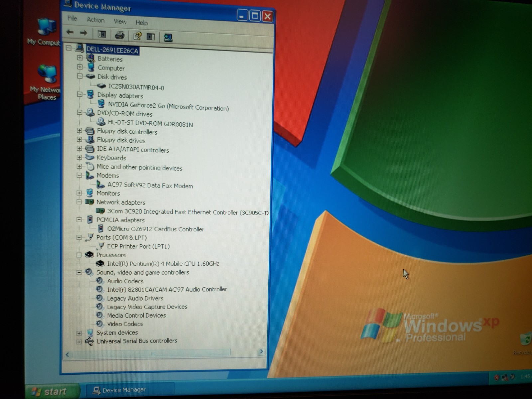Select the Pentium 4 Mobile CPU icon
The image size is (532, 399).
coord(100,263)
